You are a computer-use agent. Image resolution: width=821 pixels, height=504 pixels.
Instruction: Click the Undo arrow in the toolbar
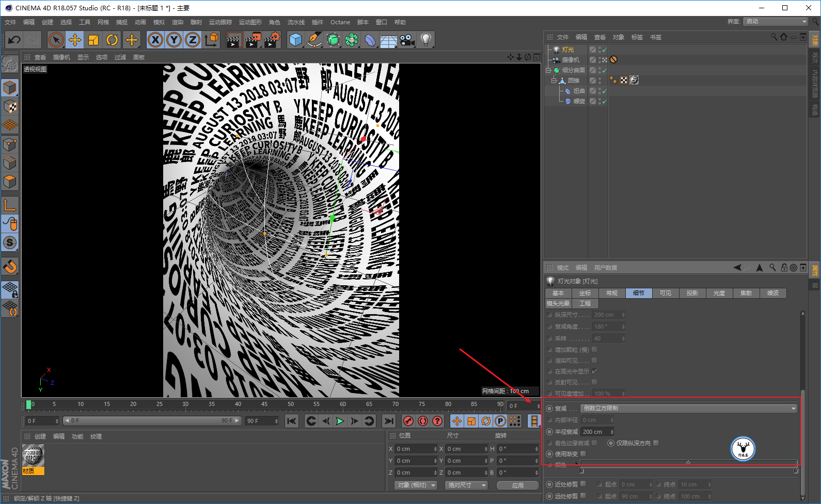pyautogui.click(x=14, y=40)
